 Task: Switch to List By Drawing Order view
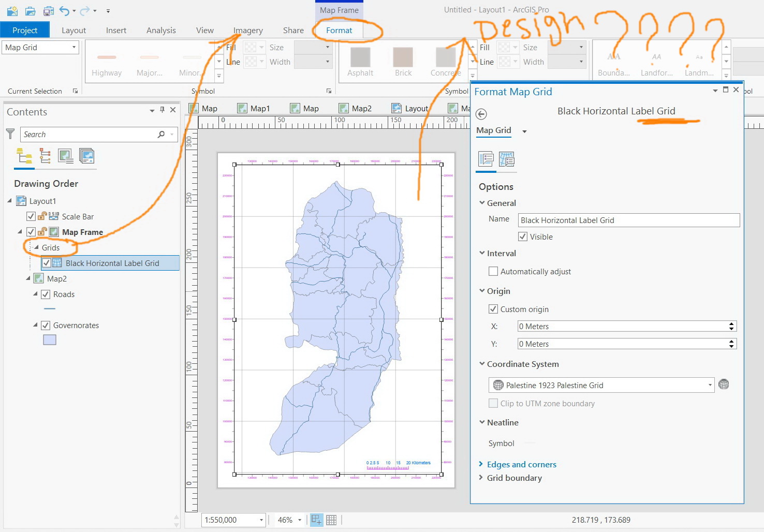[24, 156]
